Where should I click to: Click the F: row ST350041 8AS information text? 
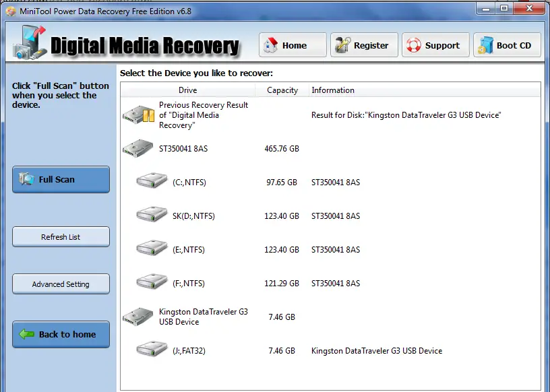[336, 284]
